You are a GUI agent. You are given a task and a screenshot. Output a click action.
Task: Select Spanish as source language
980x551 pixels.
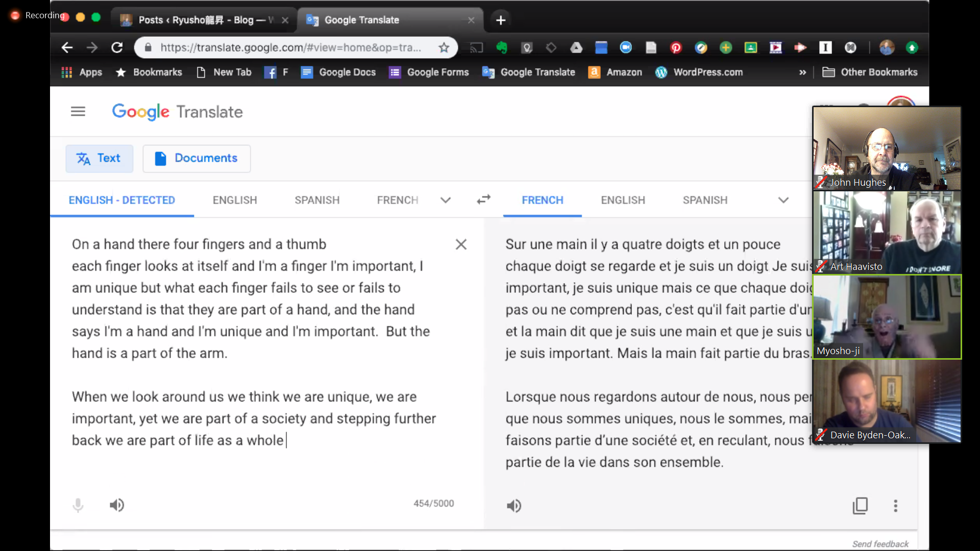(316, 200)
